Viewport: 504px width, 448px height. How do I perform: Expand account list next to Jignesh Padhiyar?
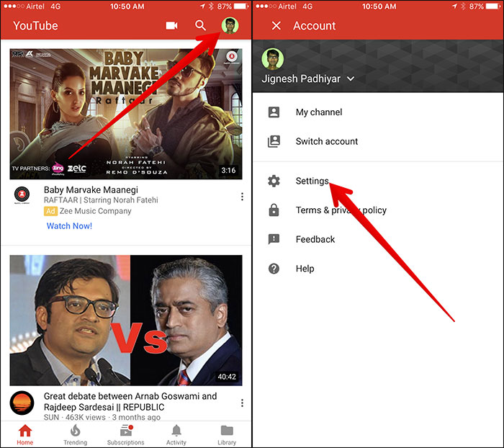pos(351,79)
